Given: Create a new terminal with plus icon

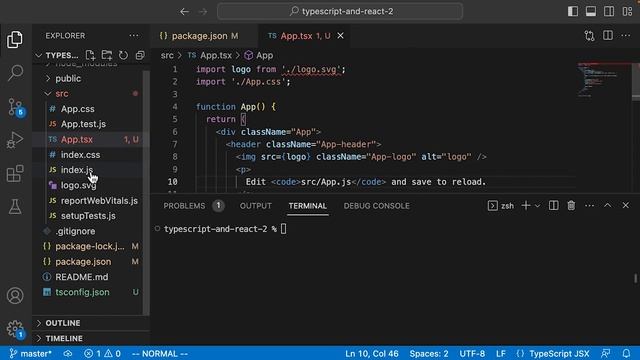Looking at the screenshot, I should (526, 205).
